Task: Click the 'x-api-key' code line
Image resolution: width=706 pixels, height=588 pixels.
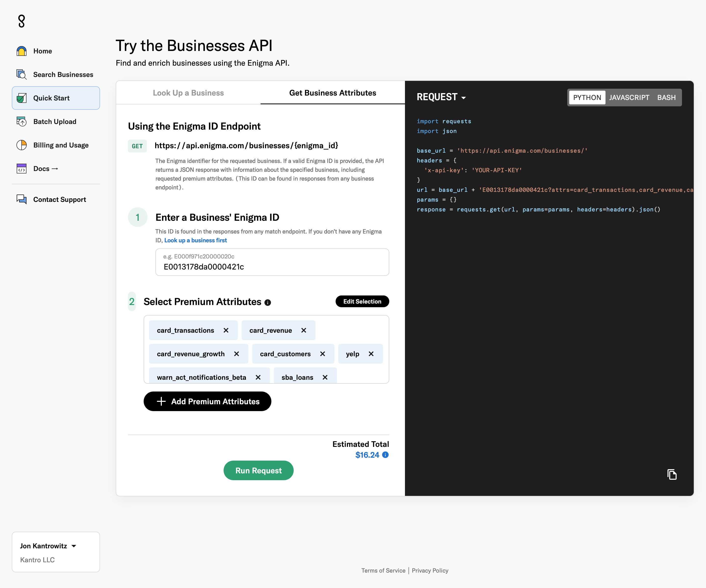Action: (x=473, y=170)
